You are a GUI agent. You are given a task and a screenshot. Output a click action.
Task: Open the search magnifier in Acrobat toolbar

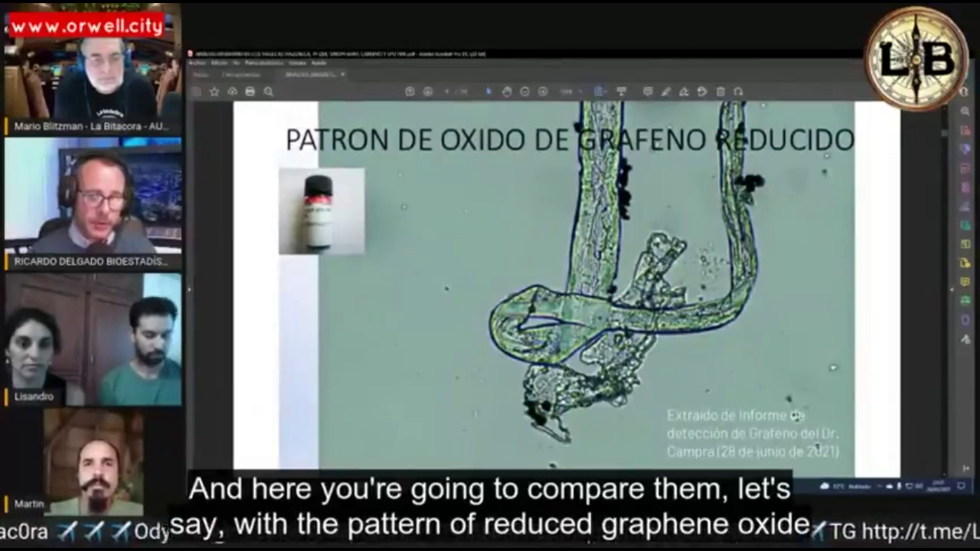click(269, 92)
